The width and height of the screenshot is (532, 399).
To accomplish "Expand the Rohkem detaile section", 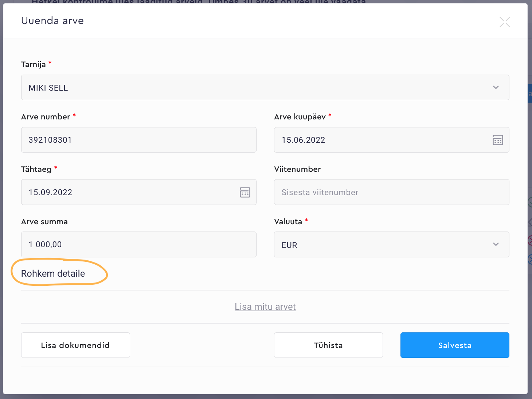I will (53, 273).
